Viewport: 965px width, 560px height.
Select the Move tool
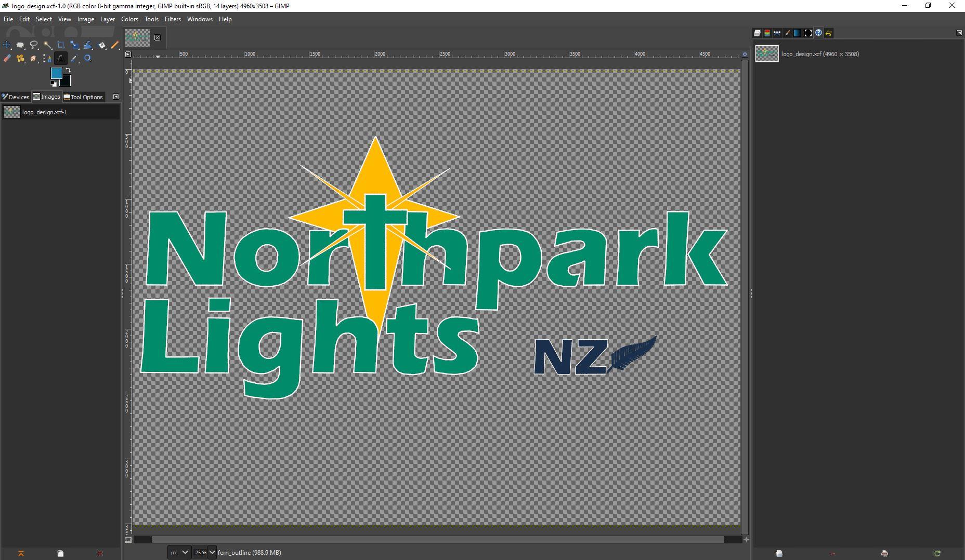(x=7, y=45)
